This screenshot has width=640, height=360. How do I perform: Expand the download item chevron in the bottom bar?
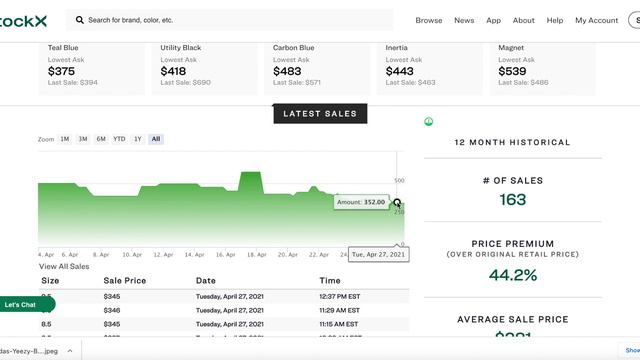(70, 351)
